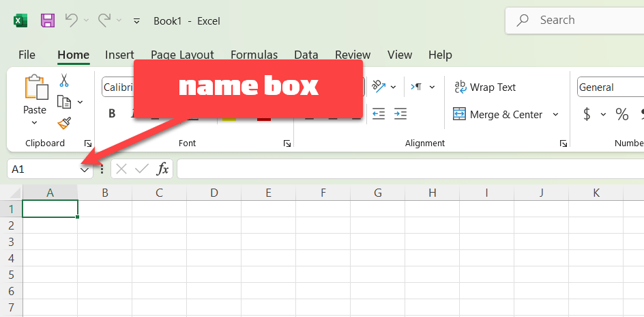Open the Help tab
Screen dimensions: 644x317
440,55
